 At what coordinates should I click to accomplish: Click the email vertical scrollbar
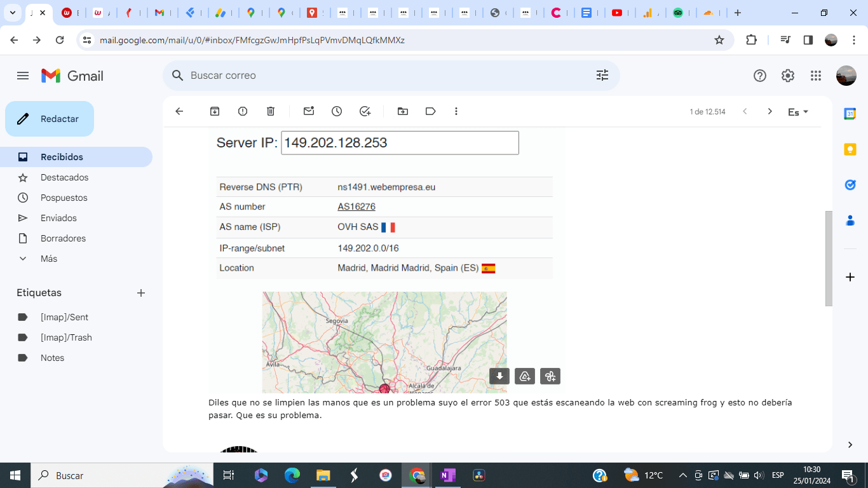pos(829,259)
